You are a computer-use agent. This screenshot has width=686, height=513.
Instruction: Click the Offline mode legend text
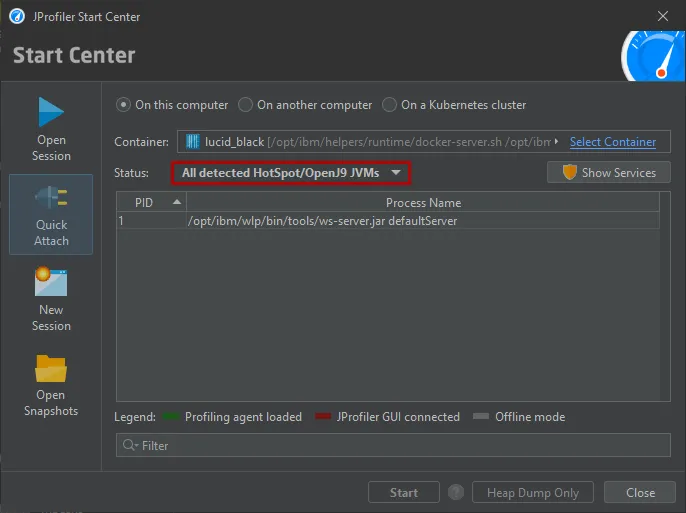(x=530, y=417)
